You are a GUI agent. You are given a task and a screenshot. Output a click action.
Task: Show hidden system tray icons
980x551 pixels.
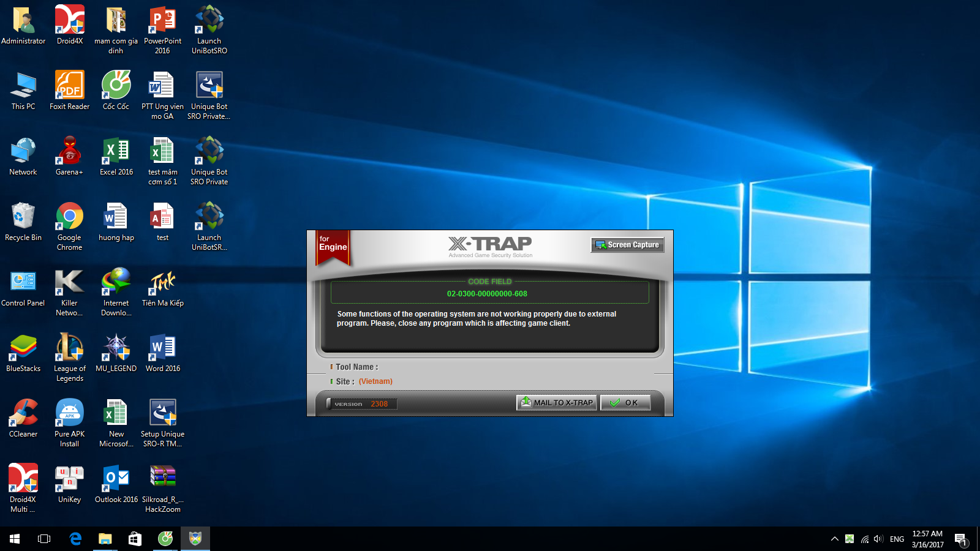[834, 539]
